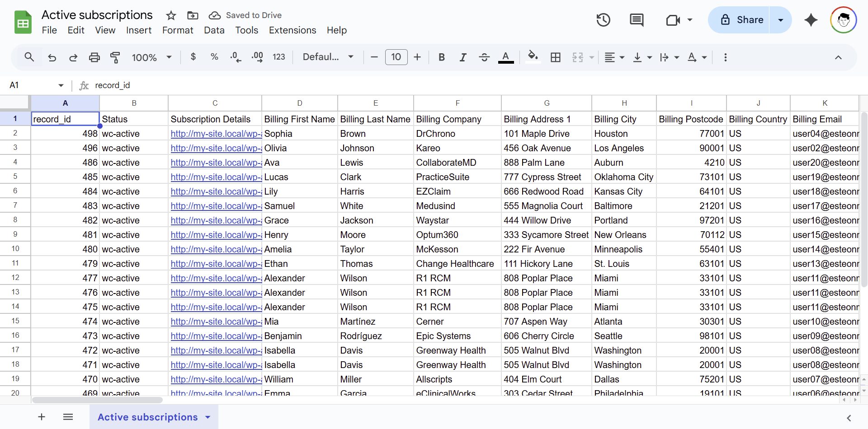Open the name box dropdown
The image size is (868, 429).
[61, 85]
